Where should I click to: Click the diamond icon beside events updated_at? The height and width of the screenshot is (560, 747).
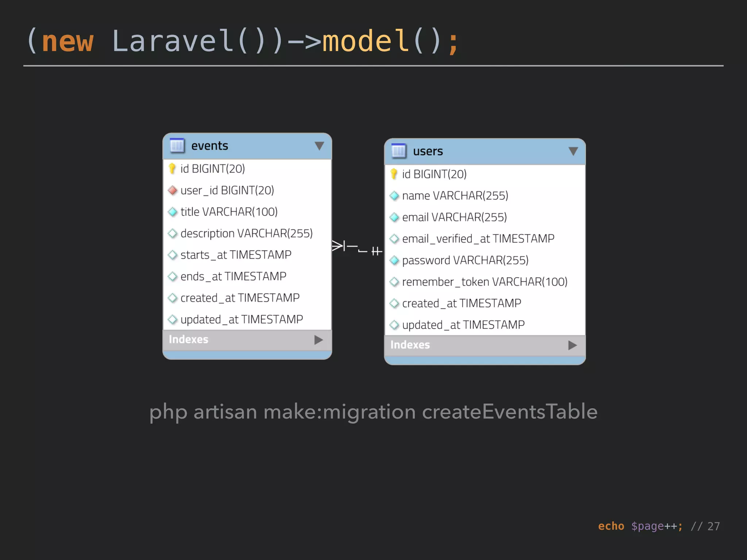point(173,319)
